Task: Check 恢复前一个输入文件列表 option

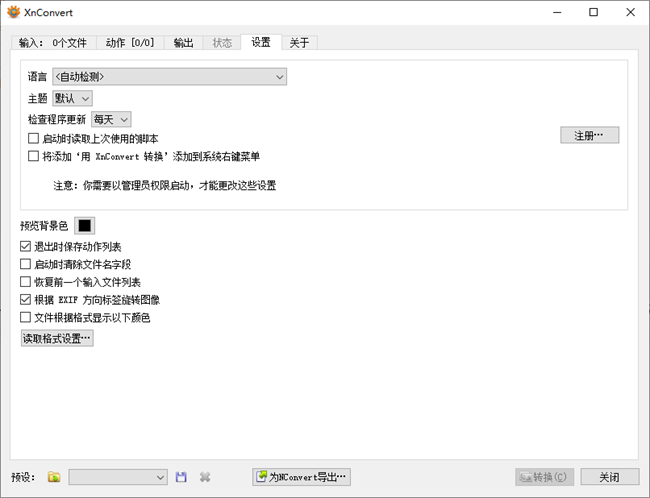Action: (26, 282)
